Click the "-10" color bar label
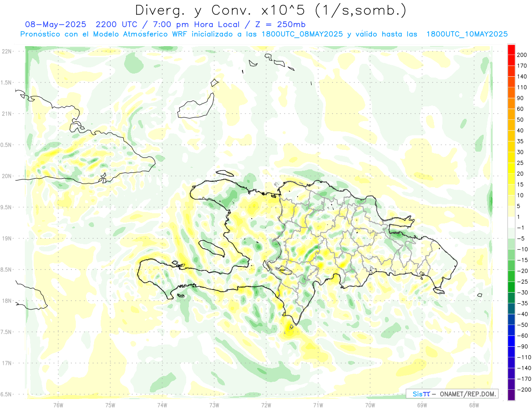532x411 pixels. (x=522, y=249)
